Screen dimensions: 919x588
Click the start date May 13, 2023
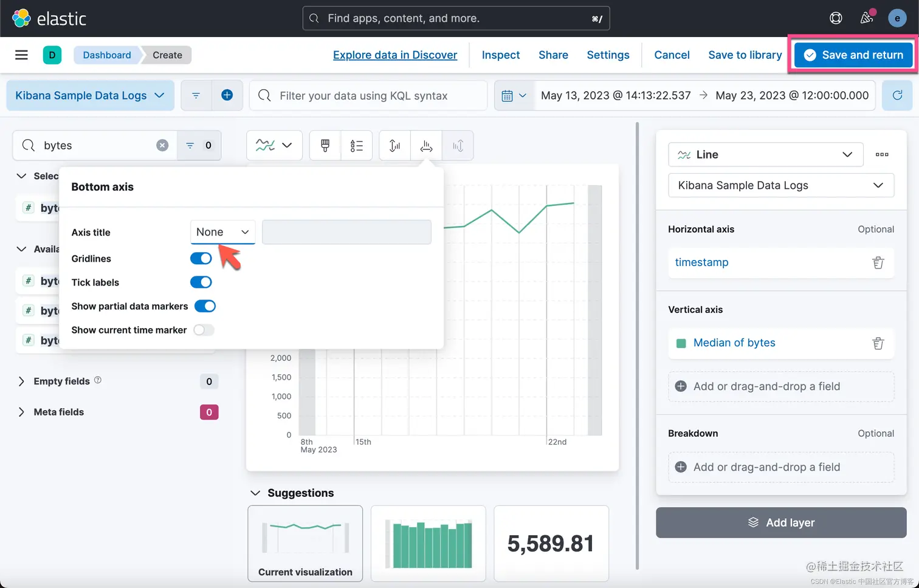pyautogui.click(x=616, y=95)
